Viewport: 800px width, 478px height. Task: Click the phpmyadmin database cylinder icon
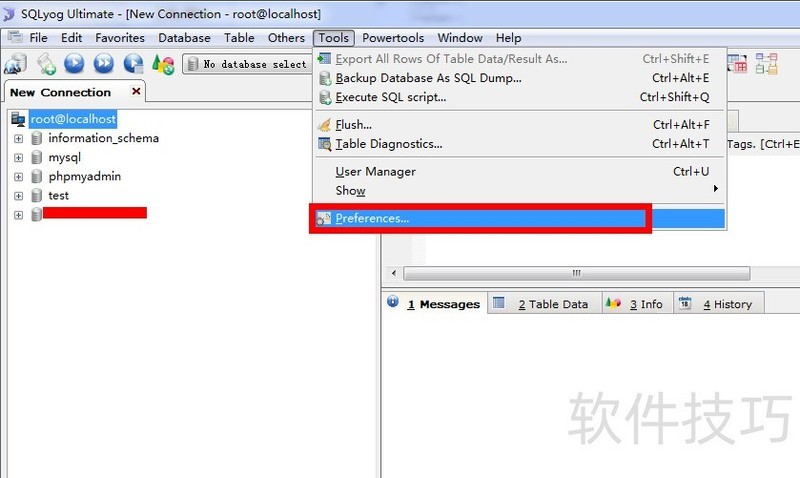tap(36, 177)
